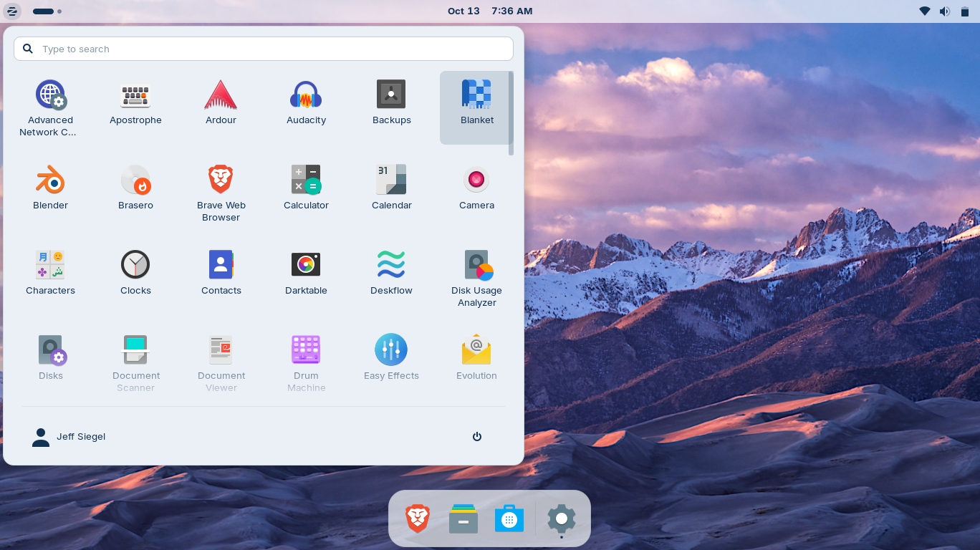The height and width of the screenshot is (550, 980).
Task: Open Blender from the menu
Action: (50, 193)
